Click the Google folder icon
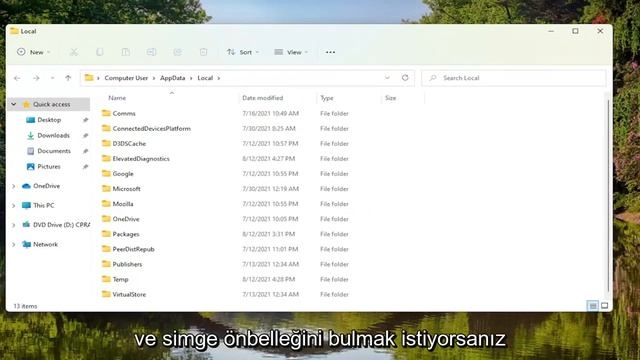Image resolution: width=640 pixels, height=360 pixels. click(x=106, y=173)
